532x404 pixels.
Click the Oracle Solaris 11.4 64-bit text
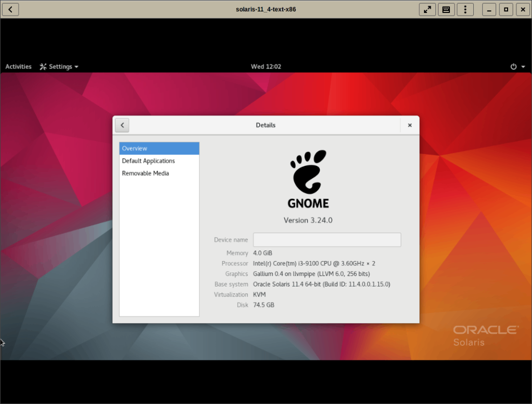tap(322, 284)
